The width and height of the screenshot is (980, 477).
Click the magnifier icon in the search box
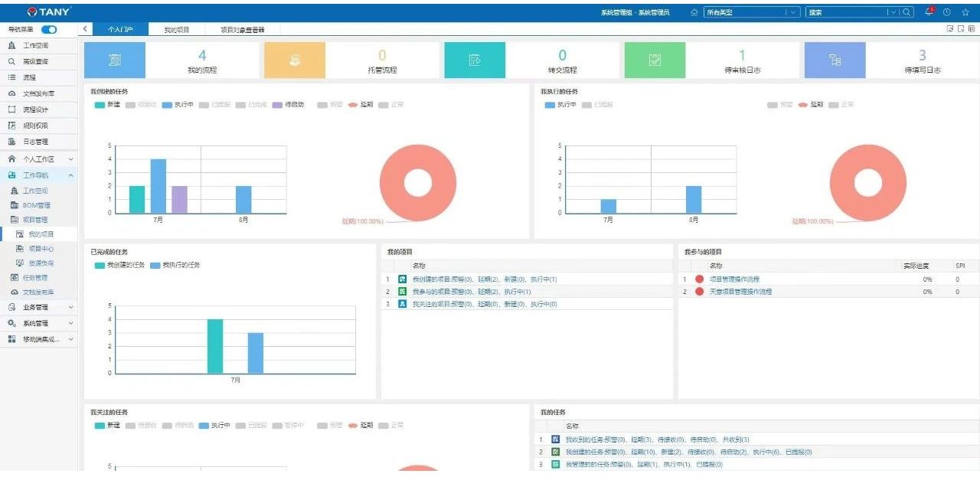click(x=906, y=12)
